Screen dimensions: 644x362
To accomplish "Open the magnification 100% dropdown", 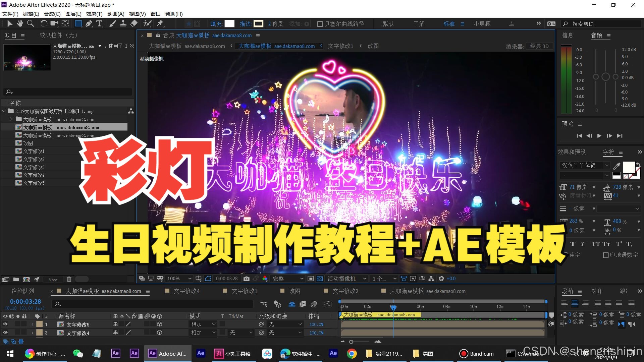I will (179, 279).
